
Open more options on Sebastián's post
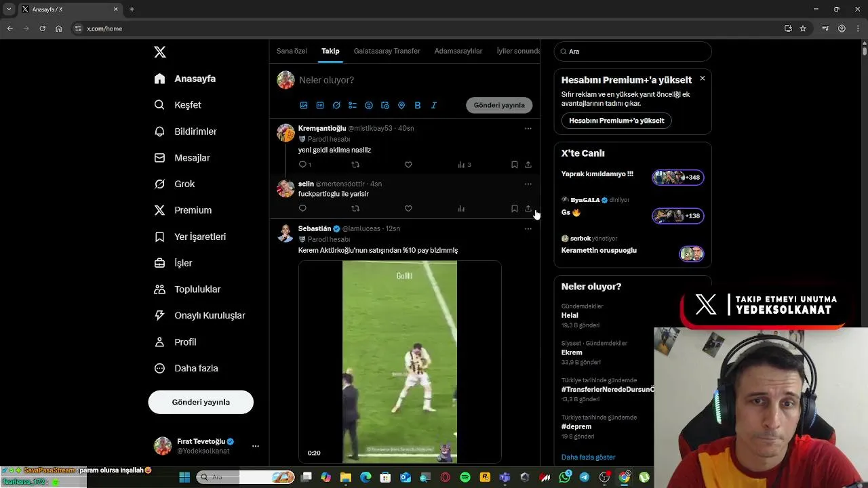click(528, 229)
